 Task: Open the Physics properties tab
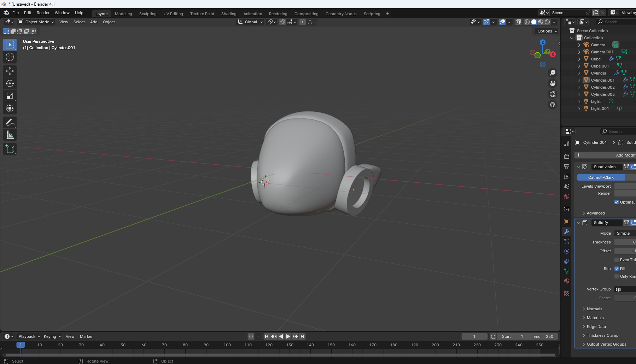coord(566,251)
